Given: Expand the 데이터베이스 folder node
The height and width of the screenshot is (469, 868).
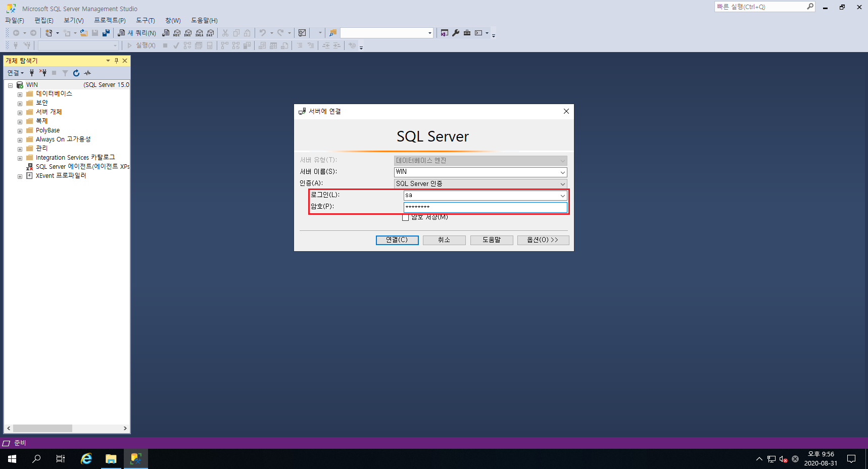Looking at the screenshot, I should point(20,95).
